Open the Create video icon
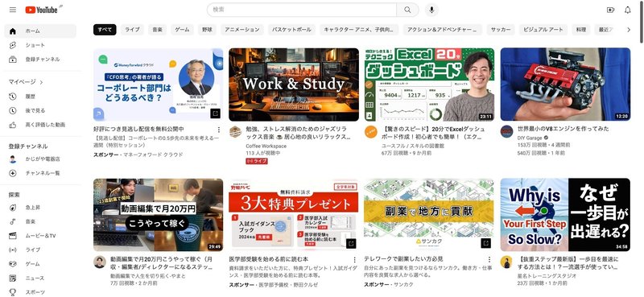 click(610, 10)
